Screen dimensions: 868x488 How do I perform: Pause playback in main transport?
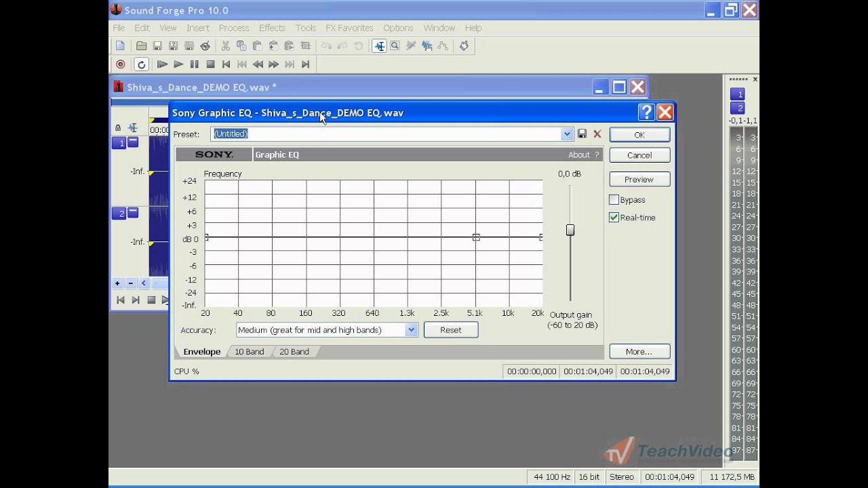(194, 64)
